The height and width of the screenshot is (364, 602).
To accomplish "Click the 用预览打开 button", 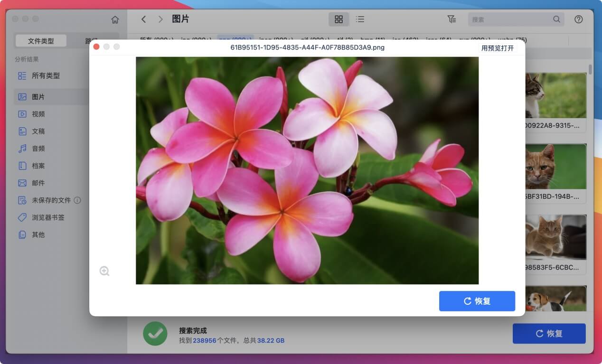I will [x=498, y=47].
